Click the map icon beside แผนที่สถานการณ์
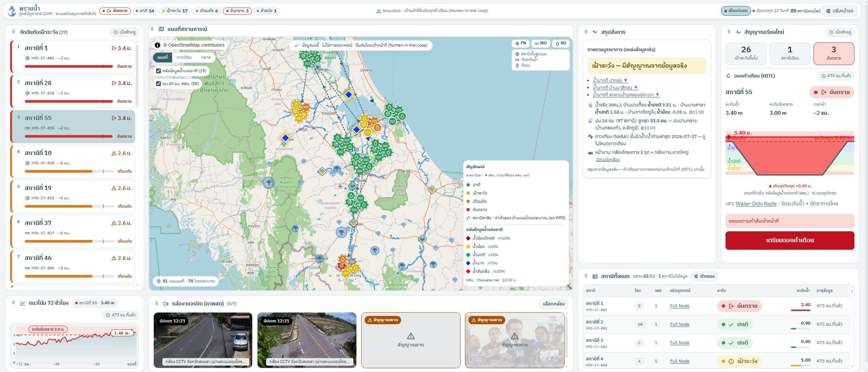The width and height of the screenshot is (868, 372). point(161,29)
